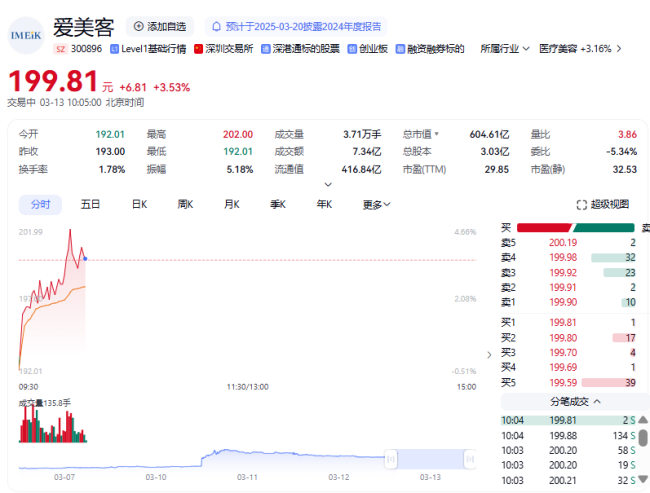
Task: Click the 创业板 tag
Action: pyautogui.click(x=368, y=49)
